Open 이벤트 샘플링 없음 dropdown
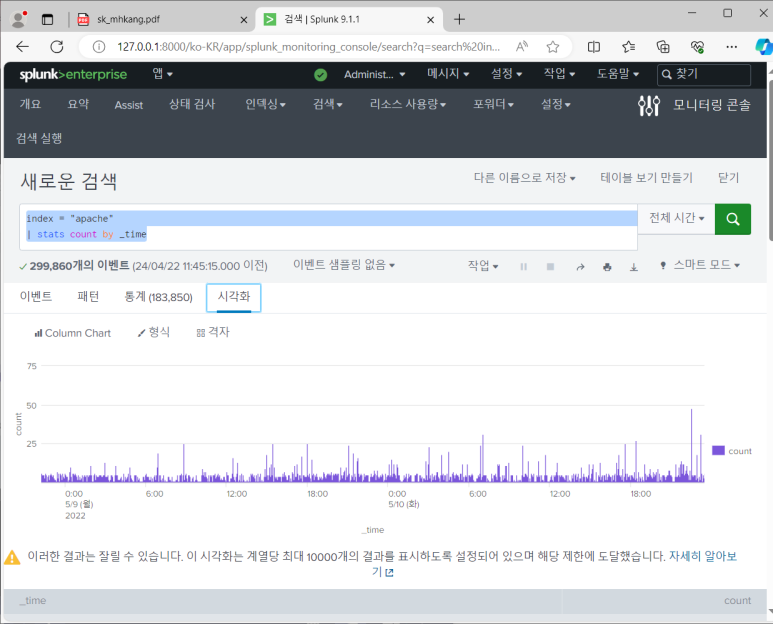Screen dimensions: 773x624 [344, 265]
